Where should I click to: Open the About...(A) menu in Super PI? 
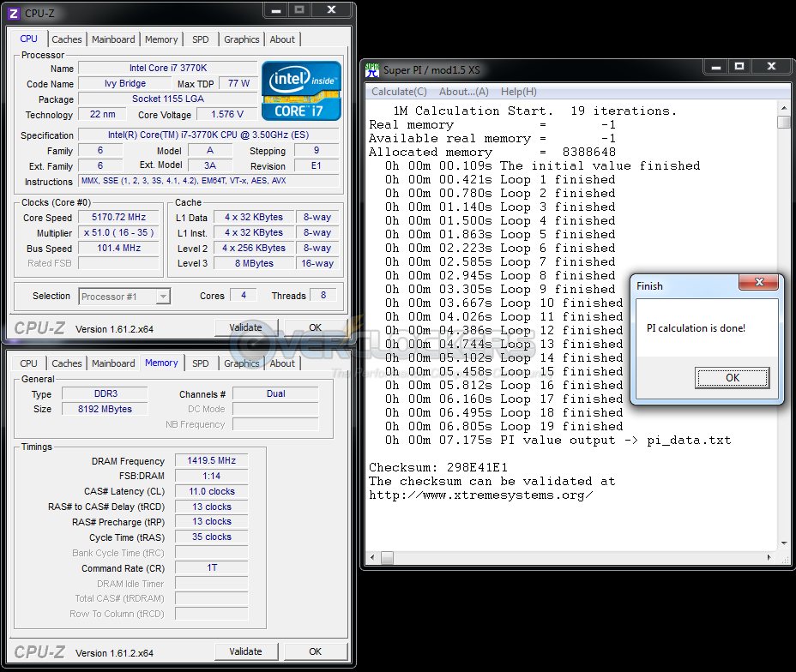tap(463, 92)
